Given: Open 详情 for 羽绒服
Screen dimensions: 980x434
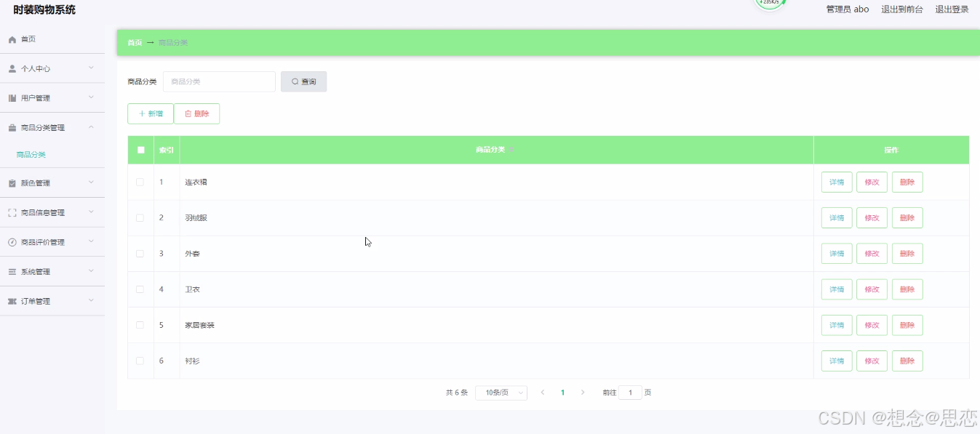Looking at the screenshot, I should click(837, 218).
